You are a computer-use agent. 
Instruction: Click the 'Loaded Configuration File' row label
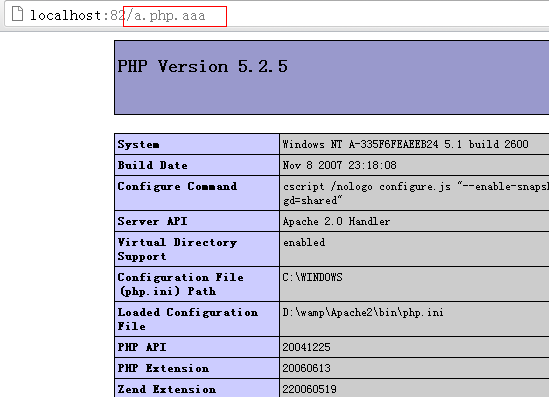pos(188,319)
